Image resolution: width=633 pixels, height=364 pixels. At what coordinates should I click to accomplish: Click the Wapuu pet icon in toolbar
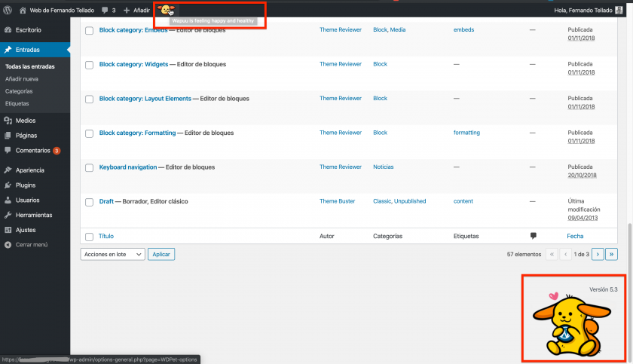coord(165,10)
